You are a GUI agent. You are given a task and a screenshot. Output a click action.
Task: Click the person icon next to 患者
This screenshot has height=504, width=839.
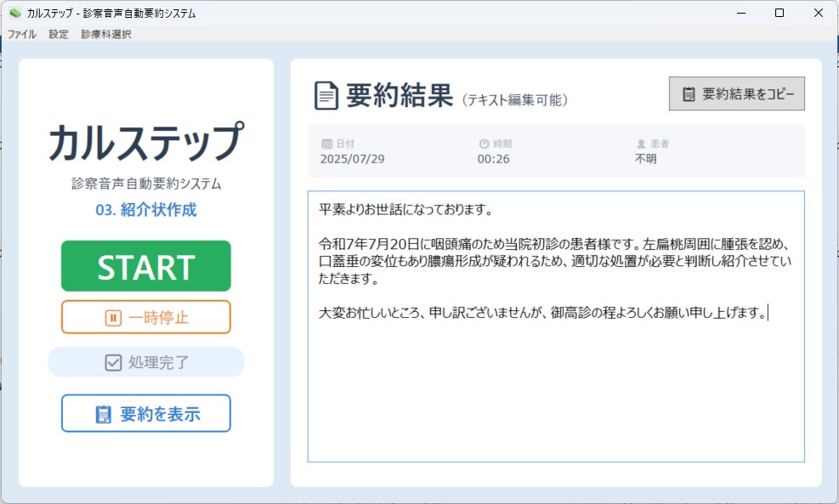641,144
